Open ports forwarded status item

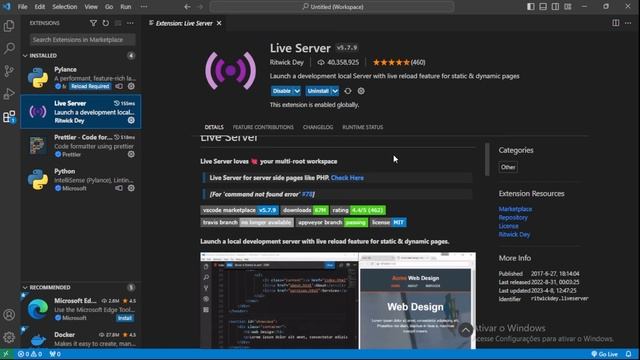pos(55,354)
